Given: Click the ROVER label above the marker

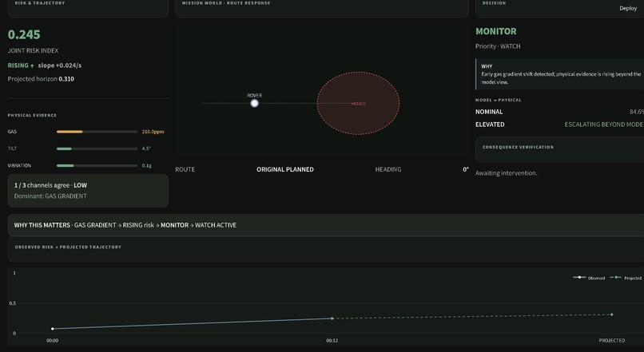Looking at the screenshot, I should 255,95.
